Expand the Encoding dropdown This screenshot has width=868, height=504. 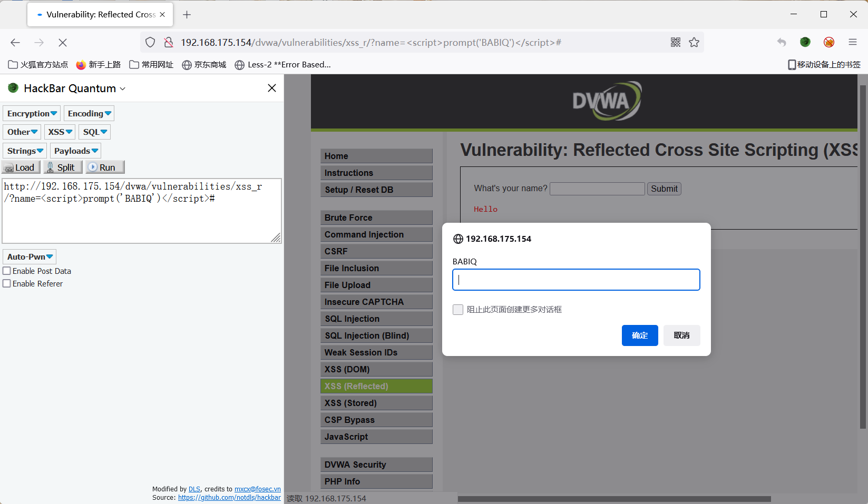[x=89, y=113]
